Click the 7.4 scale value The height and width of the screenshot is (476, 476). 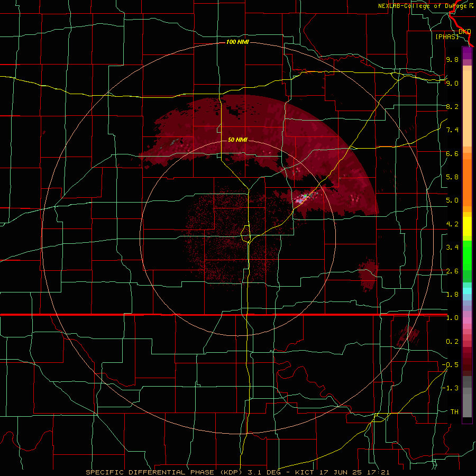point(452,130)
